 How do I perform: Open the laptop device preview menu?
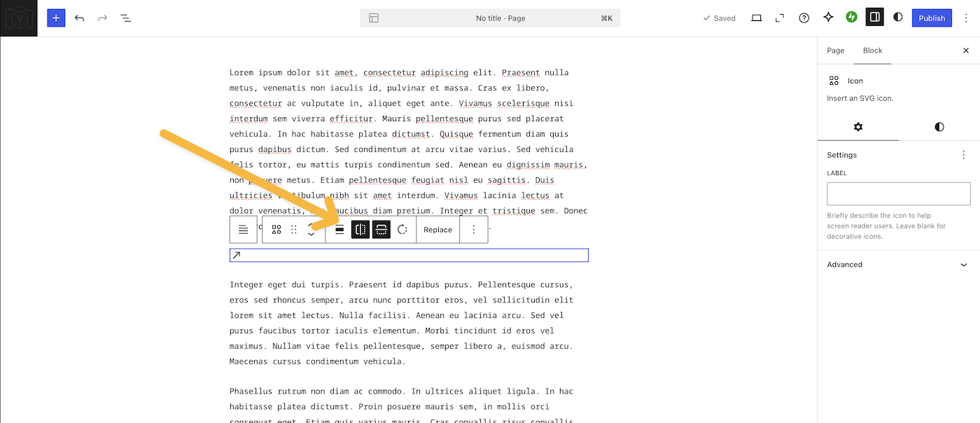point(756,18)
